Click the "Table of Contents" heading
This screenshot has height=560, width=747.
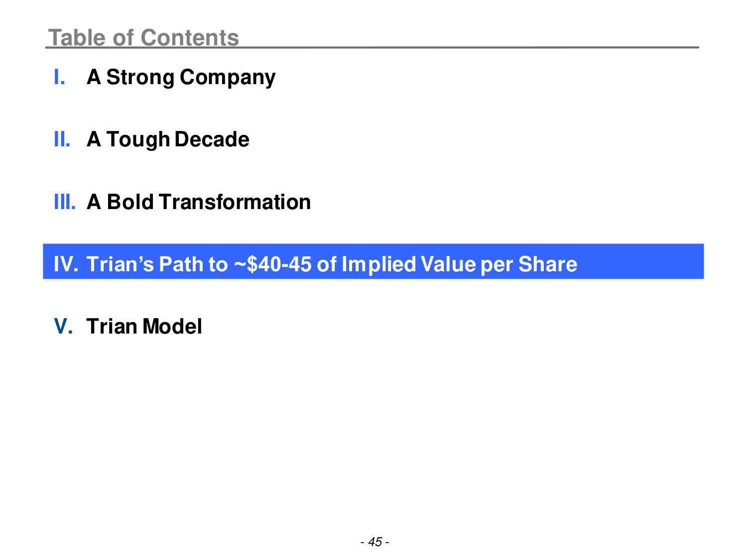pyautogui.click(x=143, y=37)
